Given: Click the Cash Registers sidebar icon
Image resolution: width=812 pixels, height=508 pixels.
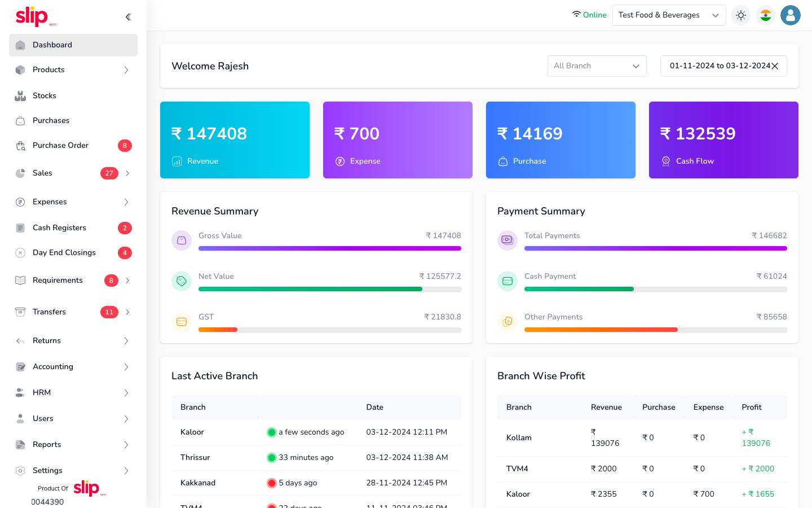Looking at the screenshot, I should pos(20,228).
